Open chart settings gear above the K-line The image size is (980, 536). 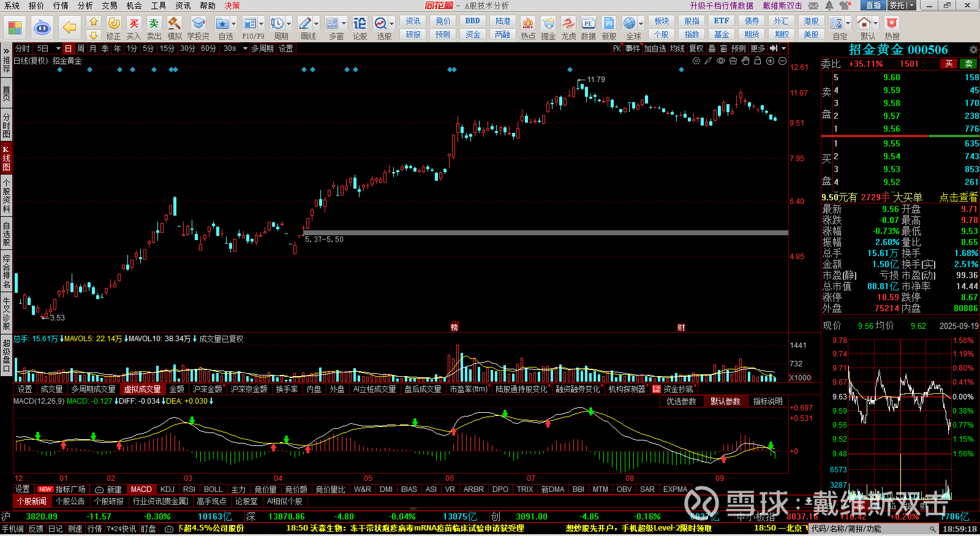[x=696, y=61]
